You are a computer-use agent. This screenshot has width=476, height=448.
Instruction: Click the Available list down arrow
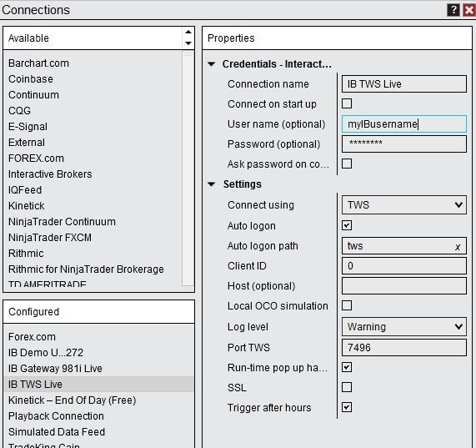188,43
